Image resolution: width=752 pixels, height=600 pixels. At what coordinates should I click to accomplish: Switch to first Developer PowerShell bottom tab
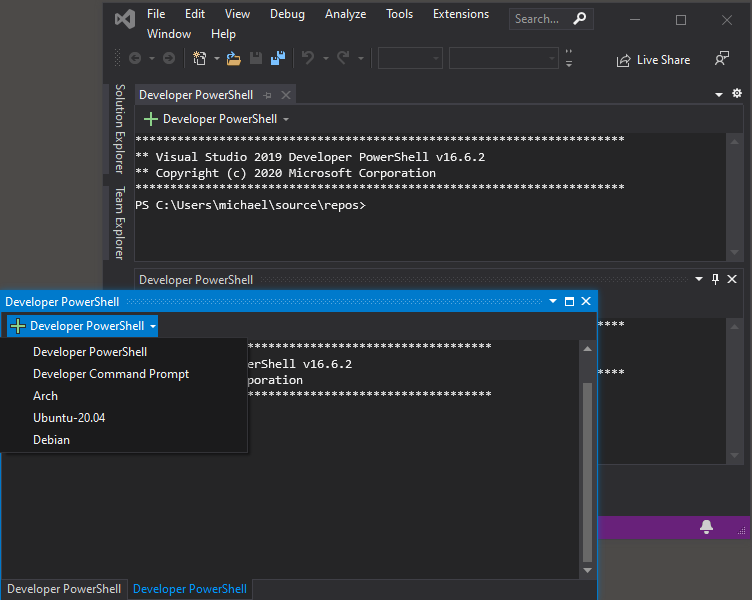click(64, 589)
